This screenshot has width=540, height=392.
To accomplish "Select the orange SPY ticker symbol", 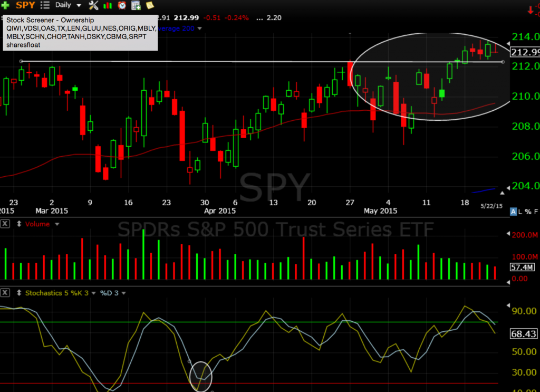I will click(25, 5).
